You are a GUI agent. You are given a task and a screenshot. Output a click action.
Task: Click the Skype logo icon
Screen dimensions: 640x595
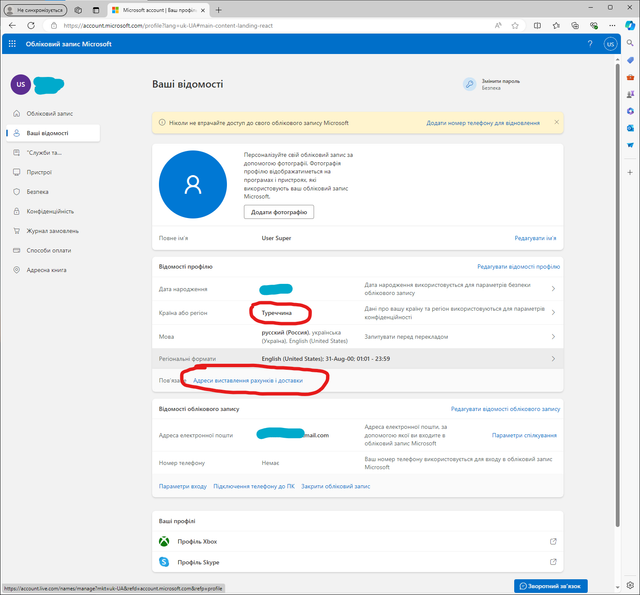coord(164,562)
